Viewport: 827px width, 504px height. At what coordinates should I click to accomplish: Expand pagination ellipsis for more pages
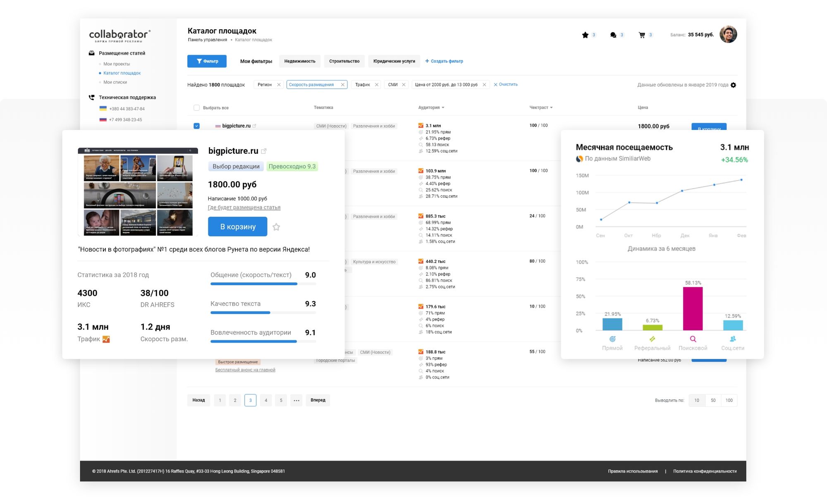pyautogui.click(x=296, y=400)
